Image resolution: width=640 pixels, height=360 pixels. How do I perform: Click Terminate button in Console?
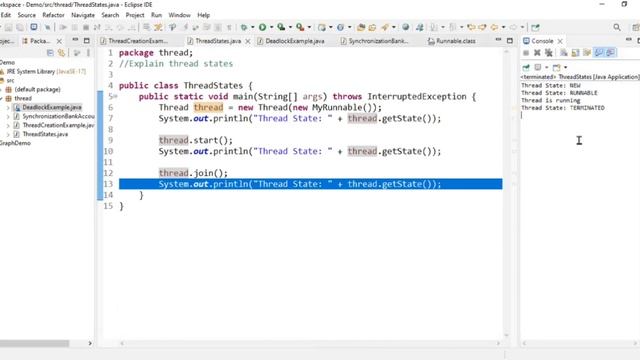(x=526, y=53)
